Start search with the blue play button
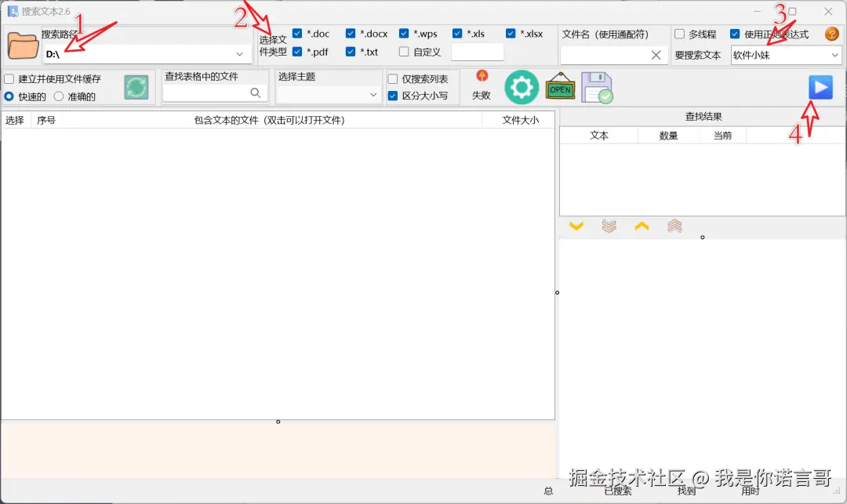 pyautogui.click(x=820, y=87)
